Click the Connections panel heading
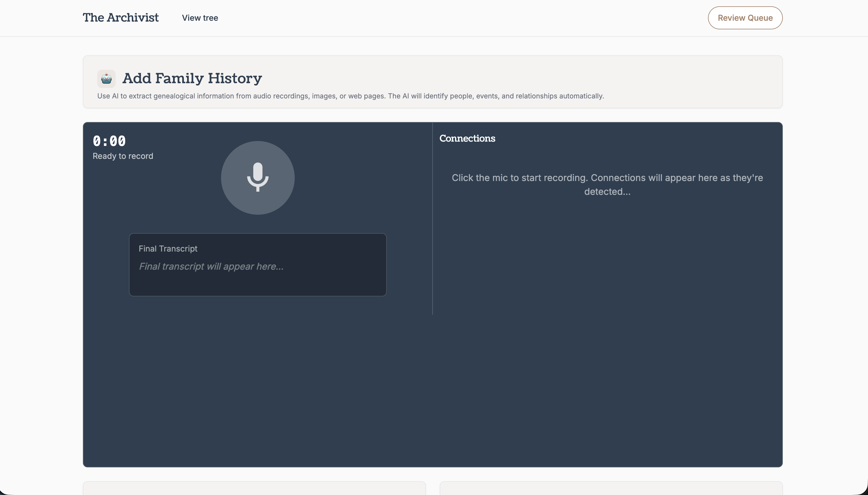This screenshot has height=495, width=868. click(x=467, y=138)
